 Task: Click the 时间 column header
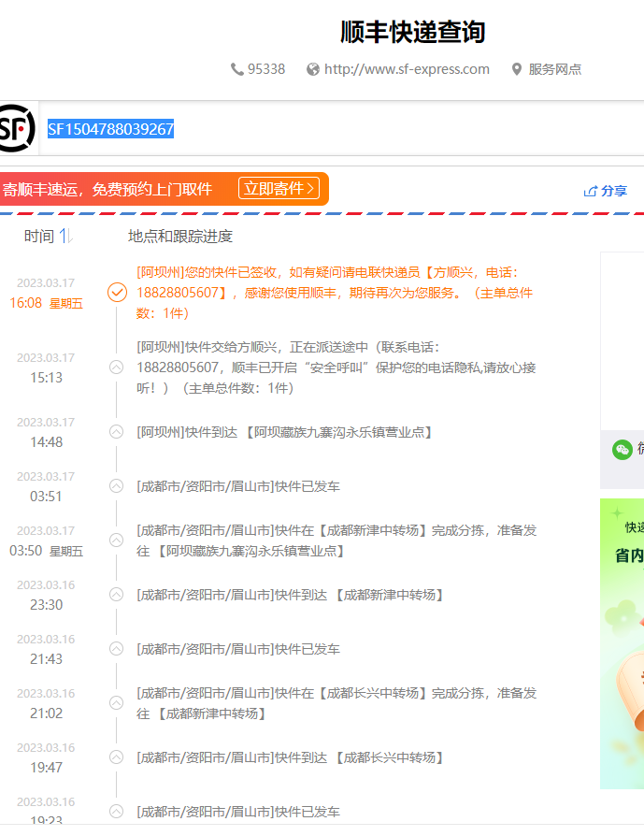[39, 237]
